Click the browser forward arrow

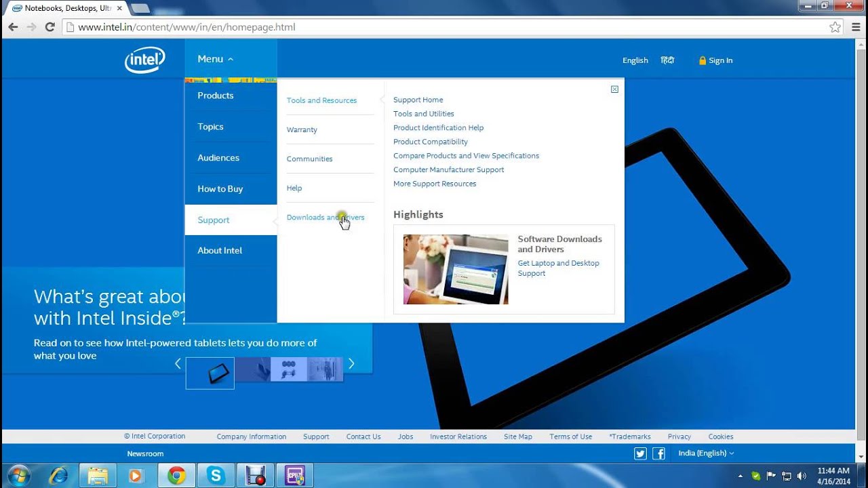31,27
